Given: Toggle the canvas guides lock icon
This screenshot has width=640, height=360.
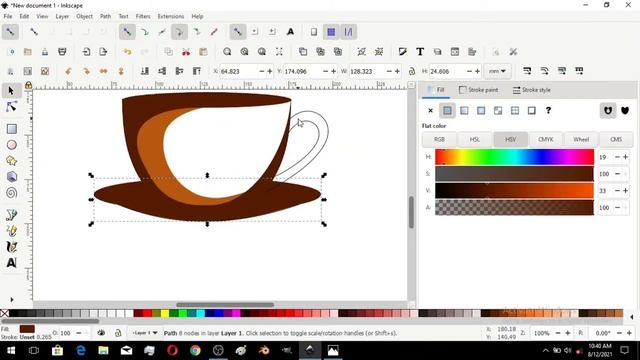Looking at the screenshot, I should 28,85.
